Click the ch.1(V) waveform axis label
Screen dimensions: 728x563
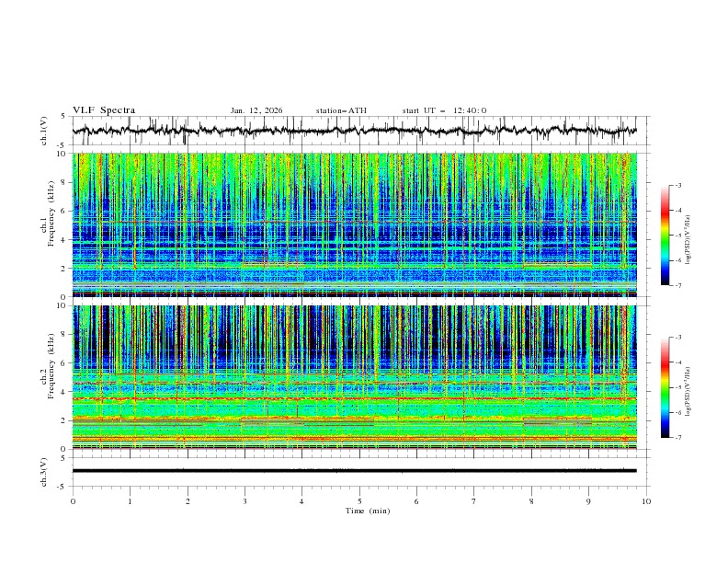coord(45,131)
